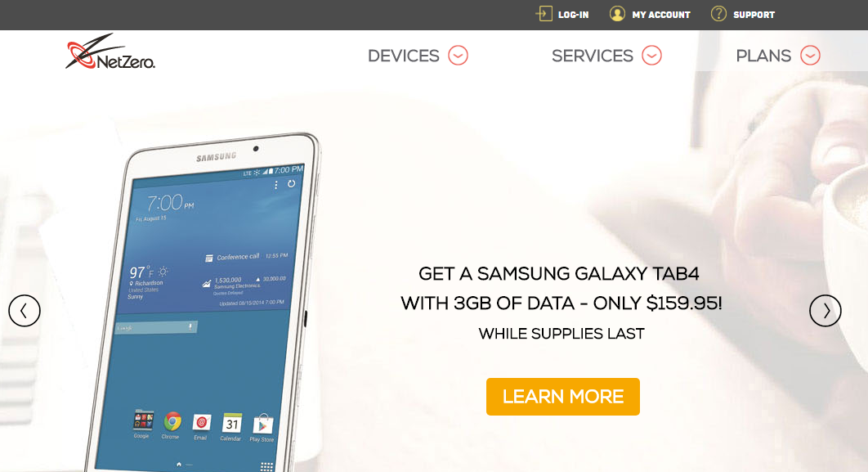Viewport: 868px width, 472px height.
Task: Open the Support link text
Action: click(754, 15)
